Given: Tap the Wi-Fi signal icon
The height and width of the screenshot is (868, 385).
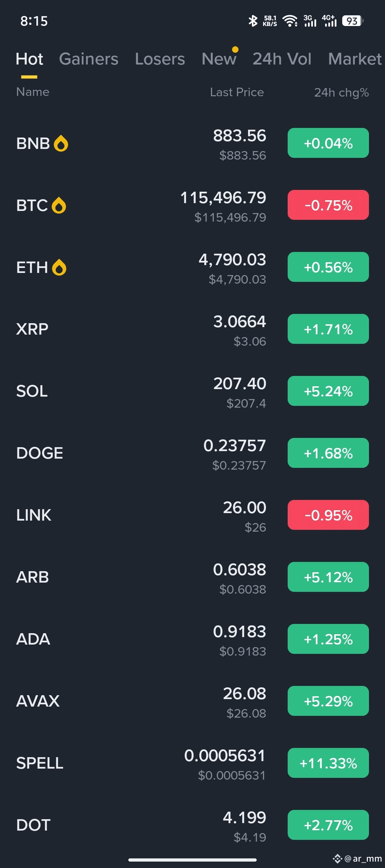Looking at the screenshot, I should tap(290, 21).
